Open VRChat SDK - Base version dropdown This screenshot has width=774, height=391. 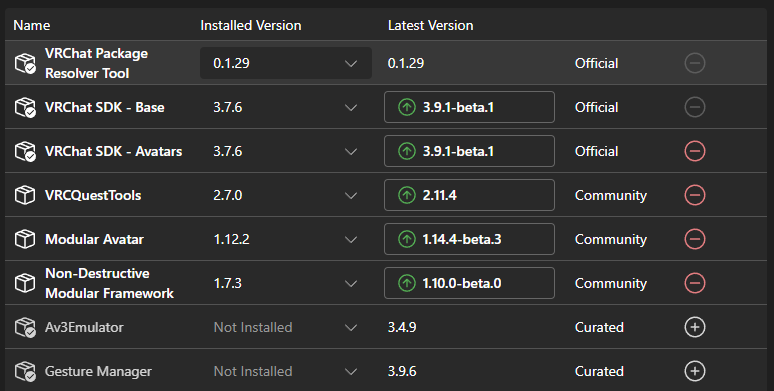pyautogui.click(x=286, y=107)
